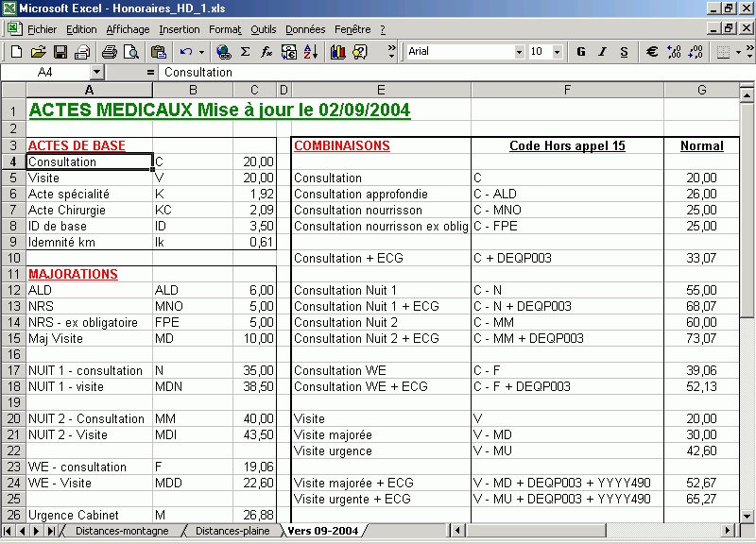Open the Paste Function fx dialog
This screenshot has height=544, width=756.
tap(266, 52)
